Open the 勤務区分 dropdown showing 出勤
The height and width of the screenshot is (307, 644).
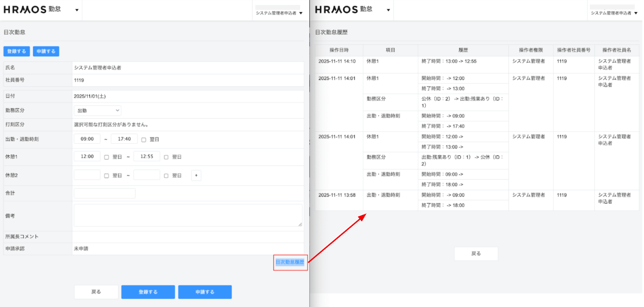coord(98,111)
